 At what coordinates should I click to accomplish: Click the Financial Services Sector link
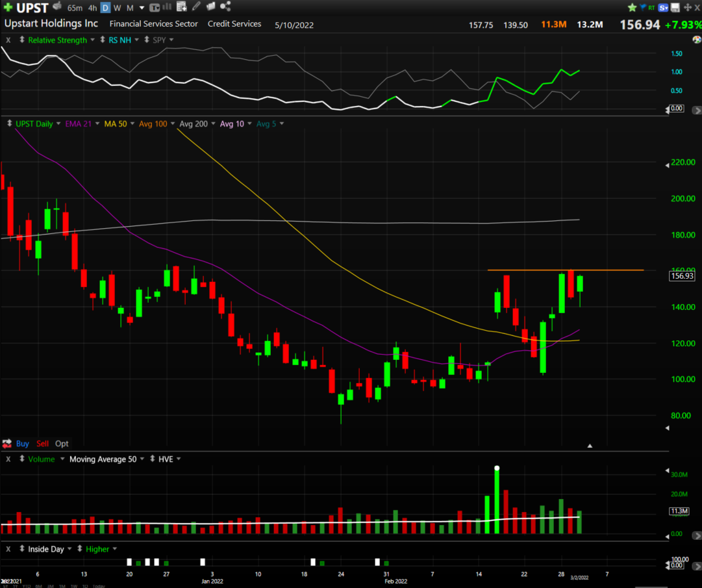click(153, 24)
